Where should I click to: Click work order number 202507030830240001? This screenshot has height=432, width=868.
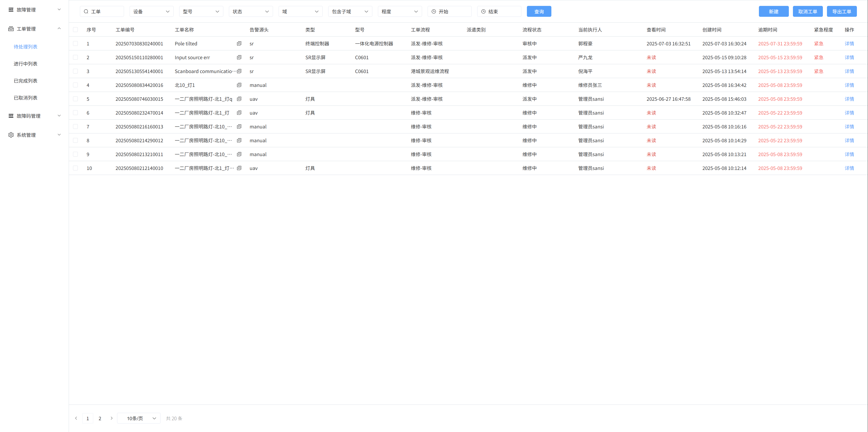pyautogui.click(x=139, y=44)
